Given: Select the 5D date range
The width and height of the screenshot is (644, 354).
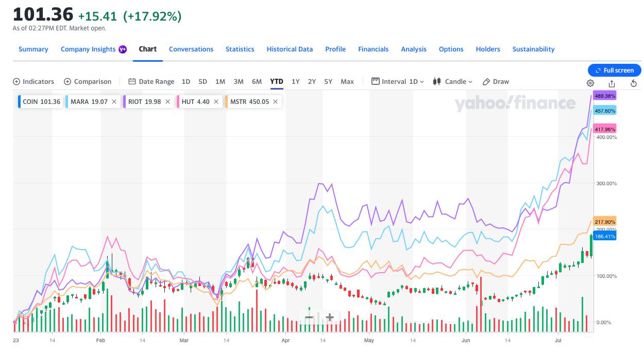Looking at the screenshot, I should [x=202, y=81].
